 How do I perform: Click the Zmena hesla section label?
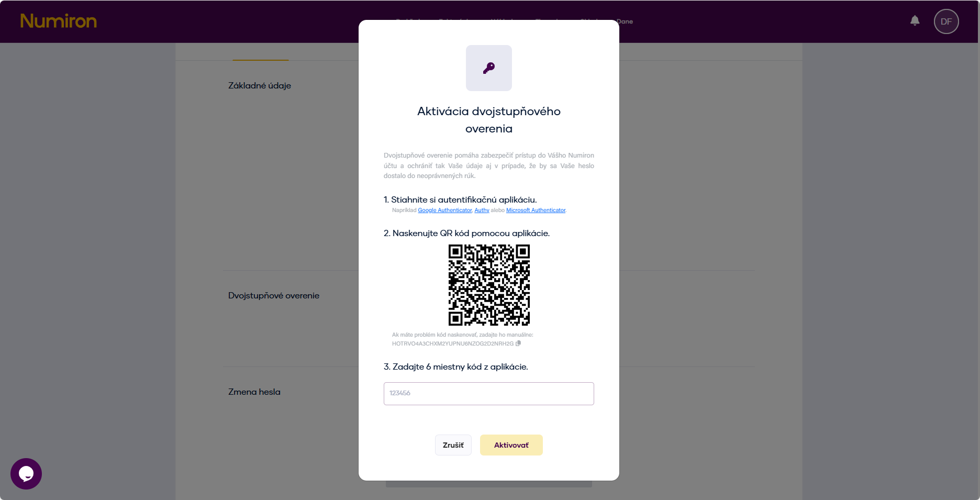(254, 392)
